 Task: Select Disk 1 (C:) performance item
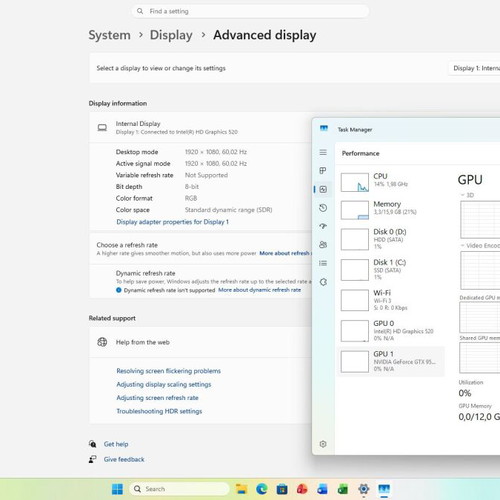391,270
